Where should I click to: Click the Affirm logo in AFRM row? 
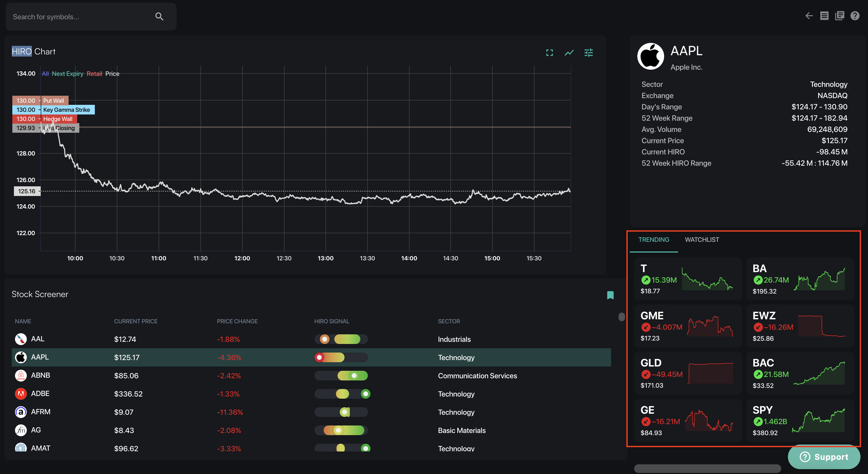point(21,412)
